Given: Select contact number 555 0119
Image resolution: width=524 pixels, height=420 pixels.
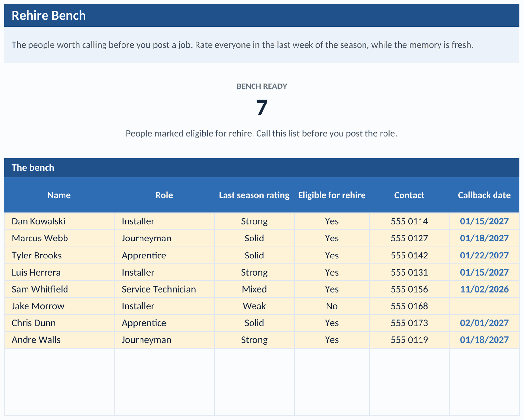Looking at the screenshot, I should coord(409,340).
